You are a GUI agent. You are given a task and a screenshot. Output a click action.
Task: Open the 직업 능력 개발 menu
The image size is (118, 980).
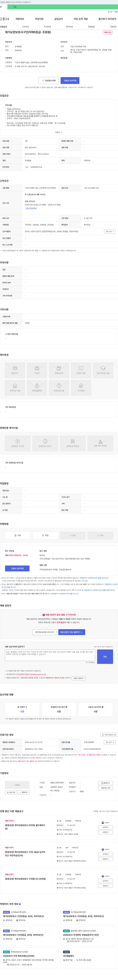point(81,19)
